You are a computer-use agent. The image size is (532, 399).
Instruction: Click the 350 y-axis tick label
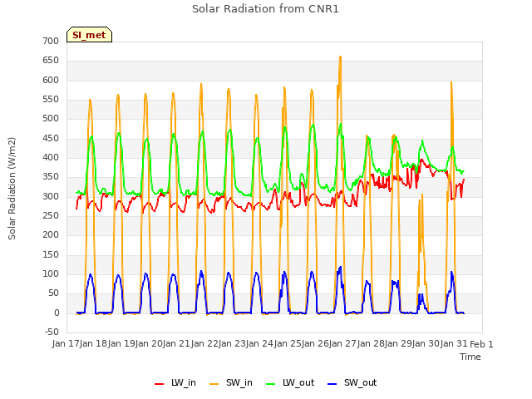[51, 177]
